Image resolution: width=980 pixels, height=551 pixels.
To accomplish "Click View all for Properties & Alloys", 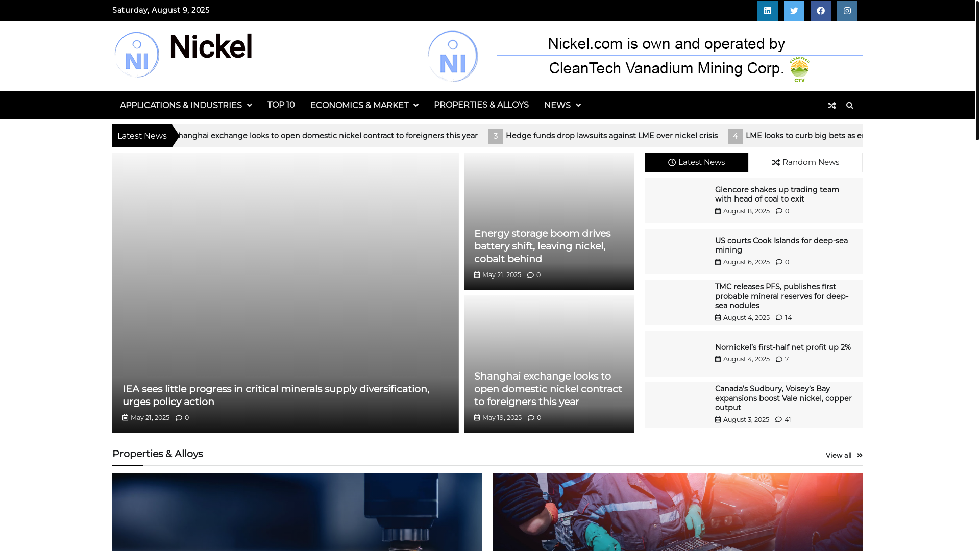I will click(x=844, y=456).
